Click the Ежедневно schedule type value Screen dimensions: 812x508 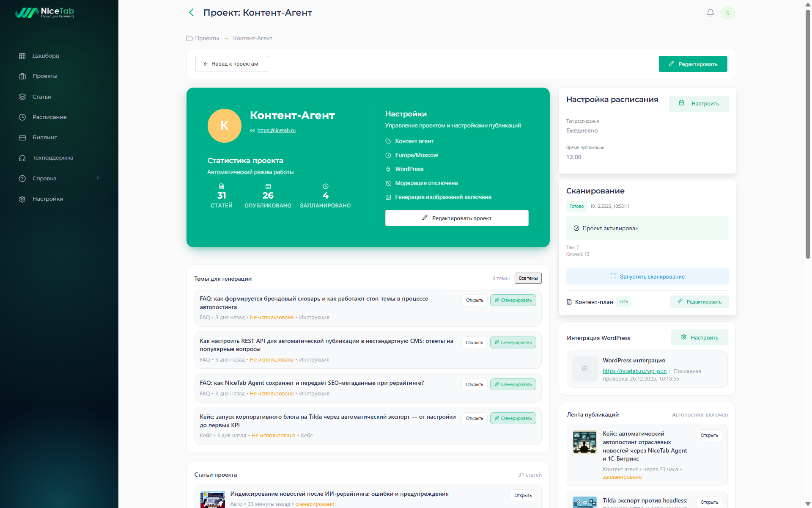(x=582, y=131)
